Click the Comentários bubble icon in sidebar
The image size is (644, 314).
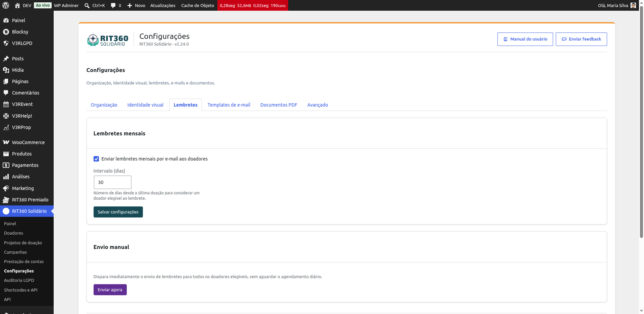[6, 93]
